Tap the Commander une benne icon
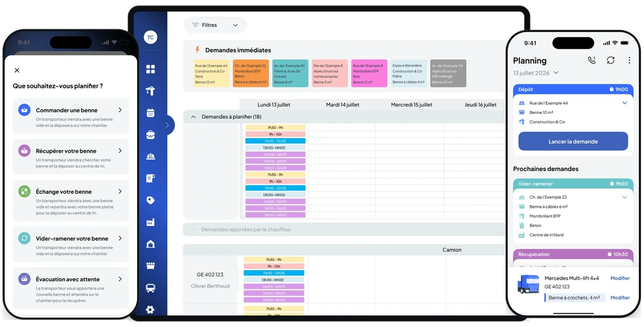Viewport: 644px width, 327px height. (24, 110)
